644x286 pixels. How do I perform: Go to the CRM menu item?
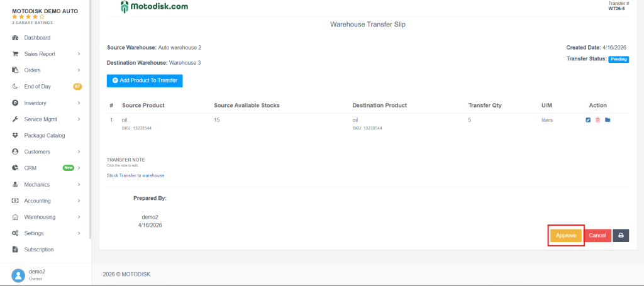click(31, 168)
